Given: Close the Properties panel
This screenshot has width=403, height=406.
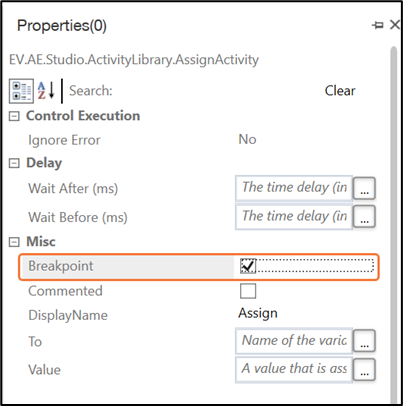Looking at the screenshot, I should point(395,25).
